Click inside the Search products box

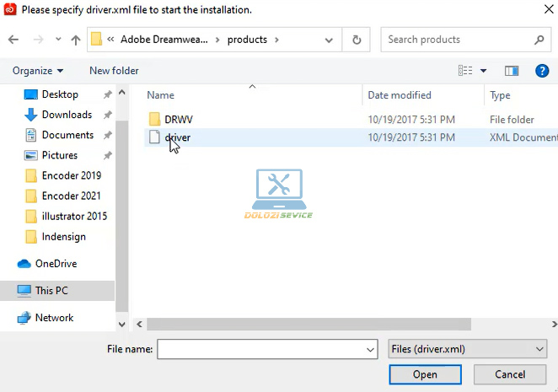[x=455, y=40]
